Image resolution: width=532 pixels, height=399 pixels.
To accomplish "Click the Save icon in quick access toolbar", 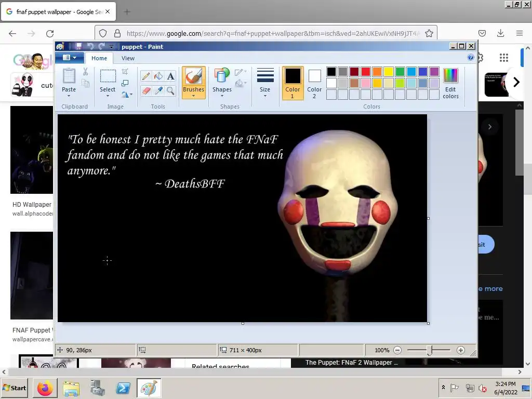I will point(78,46).
